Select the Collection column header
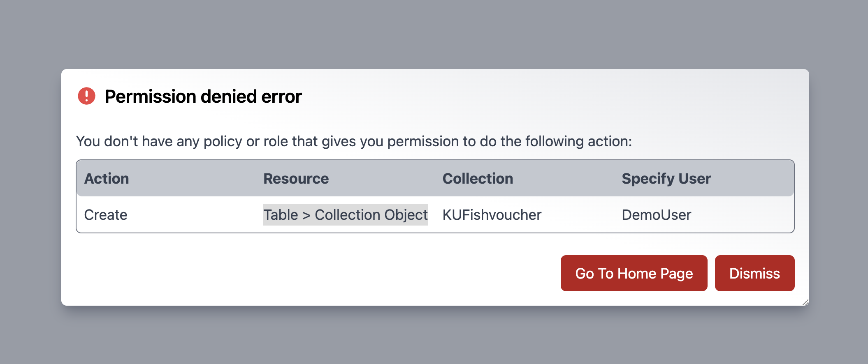 (477, 178)
